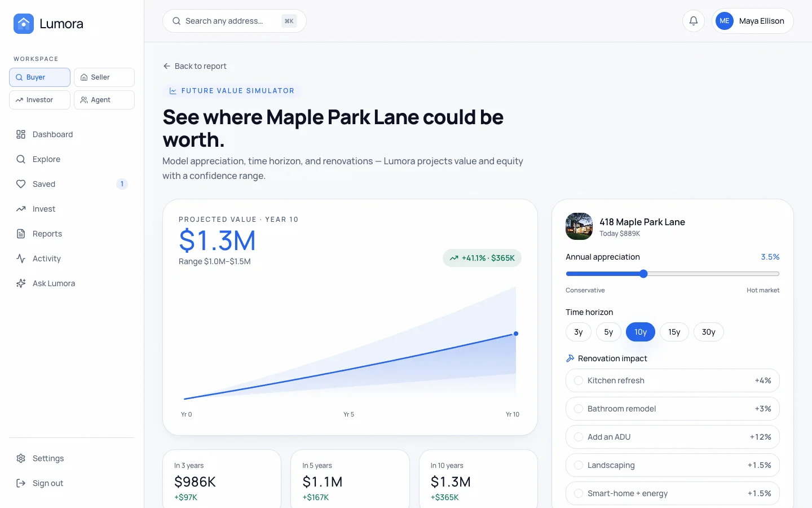Viewport: 812px width, 508px height.
Task: Go to Settings
Action: [x=72, y=458]
